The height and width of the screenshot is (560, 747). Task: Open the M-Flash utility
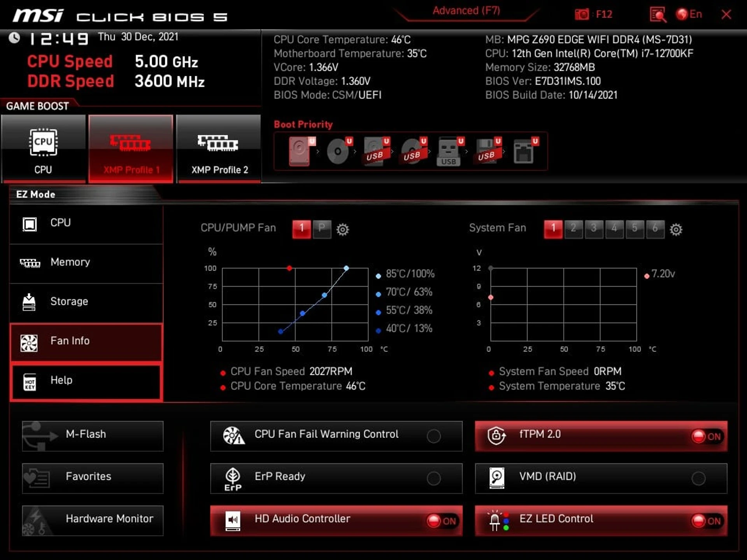(x=93, y=436)
